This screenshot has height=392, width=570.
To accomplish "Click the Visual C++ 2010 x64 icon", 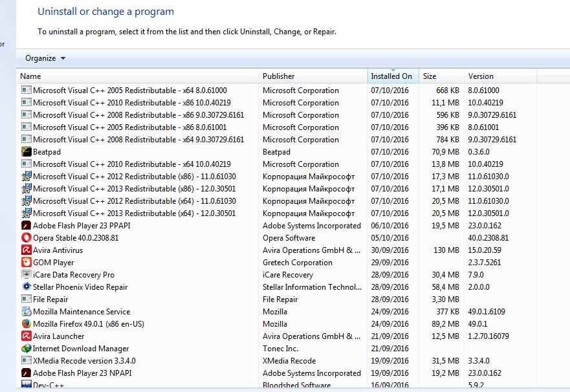I will pos(26,164).
